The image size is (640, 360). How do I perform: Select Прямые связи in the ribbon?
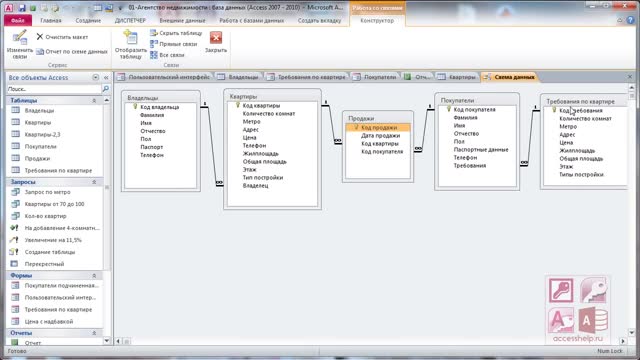pyautogui.click(x=173, y=44)
